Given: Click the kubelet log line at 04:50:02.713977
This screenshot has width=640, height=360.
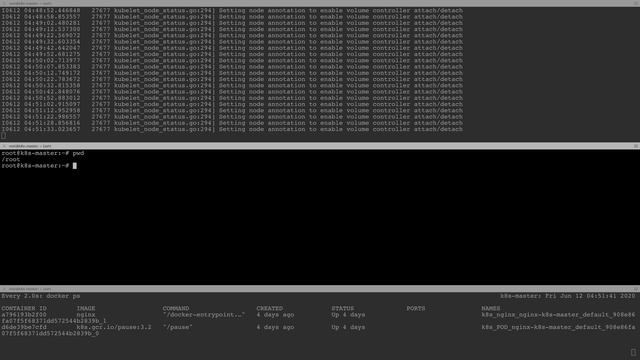Looking at the screenshot, I should pos(232,60).
